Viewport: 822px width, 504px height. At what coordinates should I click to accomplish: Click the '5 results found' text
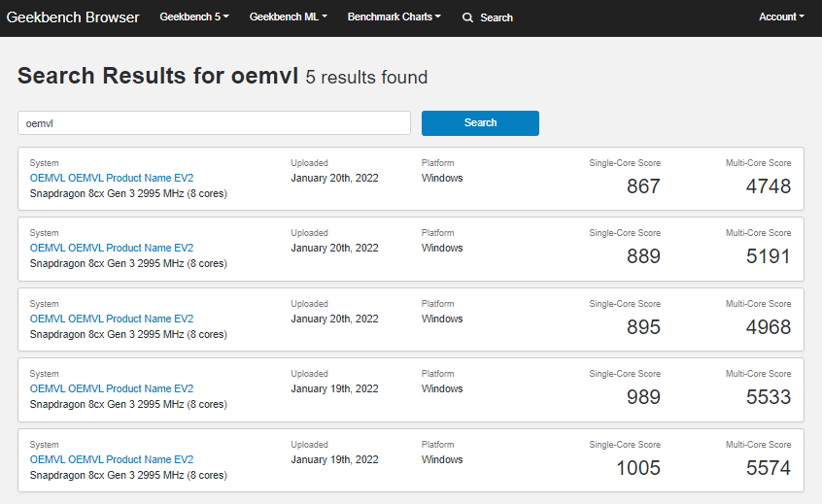[366, 78]
